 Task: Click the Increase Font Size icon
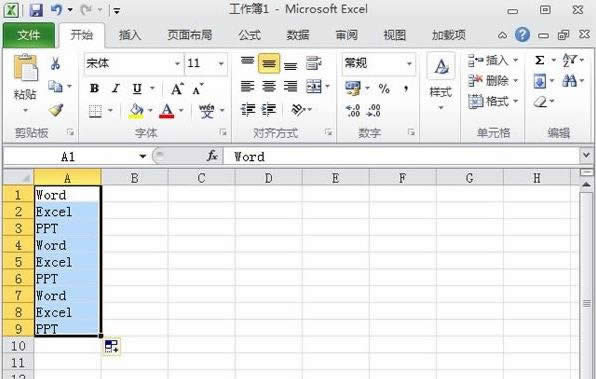[177, 89]
